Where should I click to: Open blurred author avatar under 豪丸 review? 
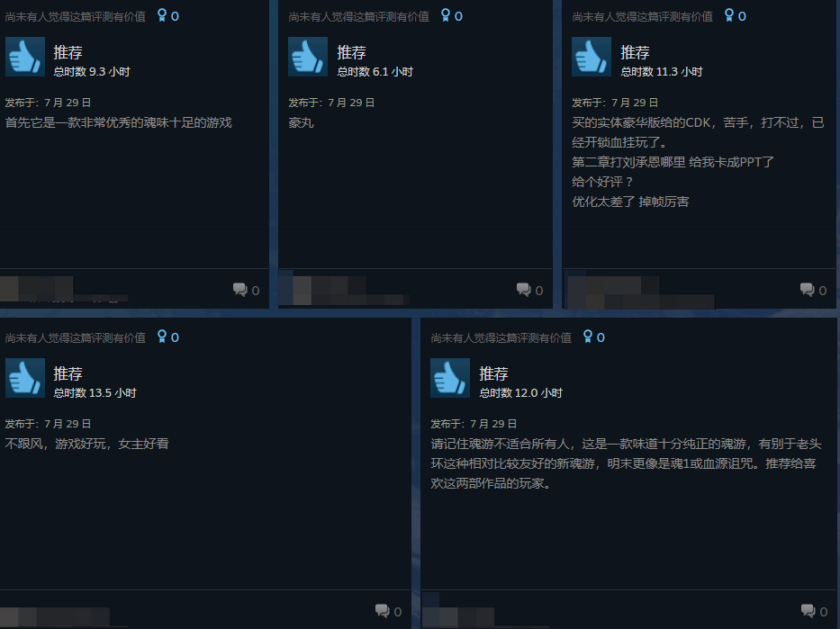pos(303,291)
